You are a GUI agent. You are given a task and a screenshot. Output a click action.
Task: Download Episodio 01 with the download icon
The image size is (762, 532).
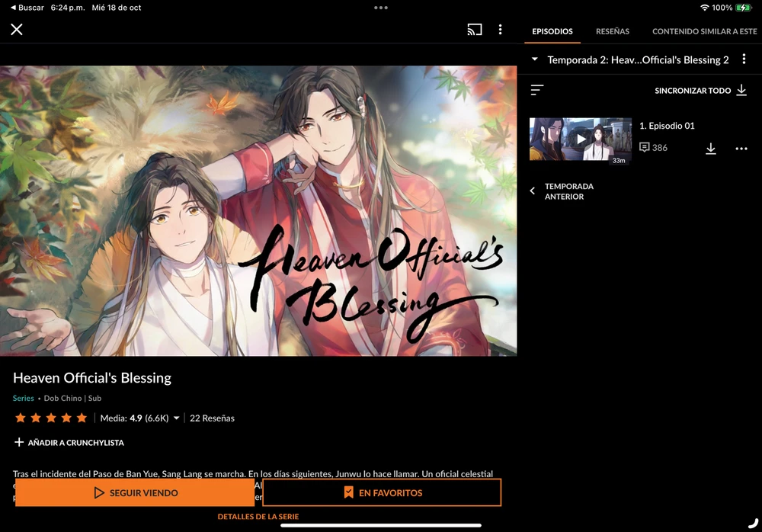pyautogui.click(x=710, y=149)
